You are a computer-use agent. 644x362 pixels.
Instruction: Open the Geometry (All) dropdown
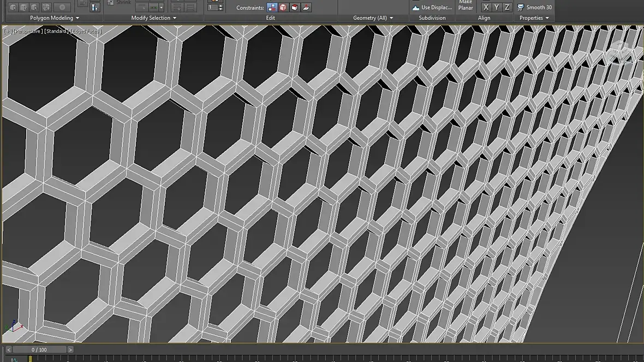click(373, 18)
